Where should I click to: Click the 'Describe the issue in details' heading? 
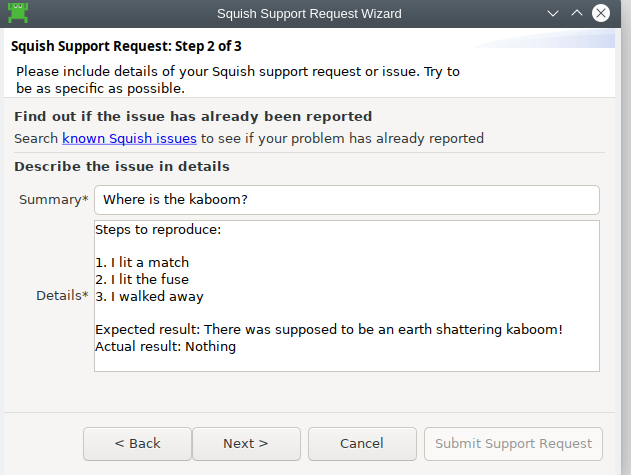pyautogui.click(x=122, y=167)
